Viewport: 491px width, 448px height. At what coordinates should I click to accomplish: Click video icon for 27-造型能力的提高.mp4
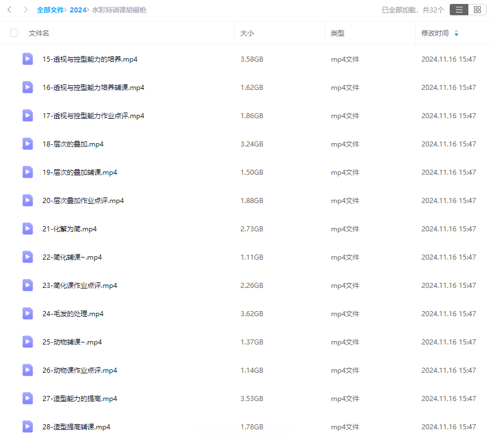pos(28,398)
